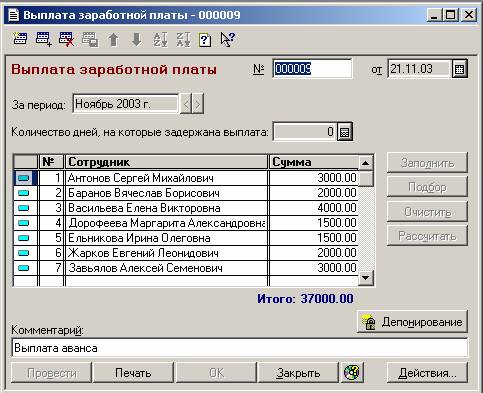
Task: Select employee Баранов Вячеслав Борисович
Action: (166, 193)
